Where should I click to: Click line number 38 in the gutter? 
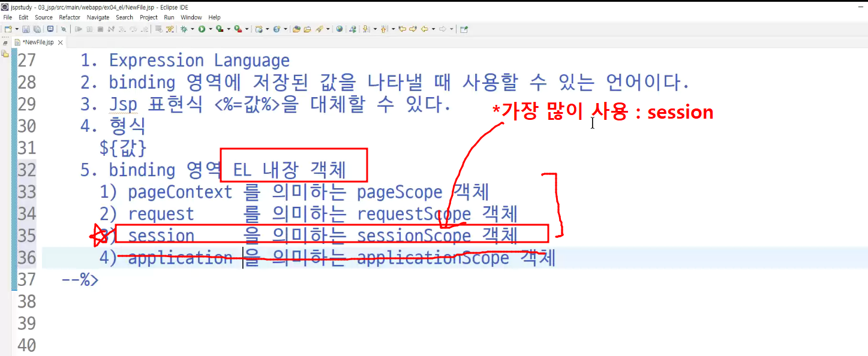pyautogui.click(x=26, y=301)
